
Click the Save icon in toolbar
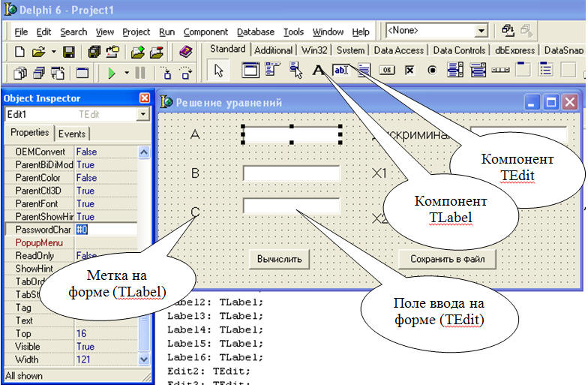tap(69, 52)
